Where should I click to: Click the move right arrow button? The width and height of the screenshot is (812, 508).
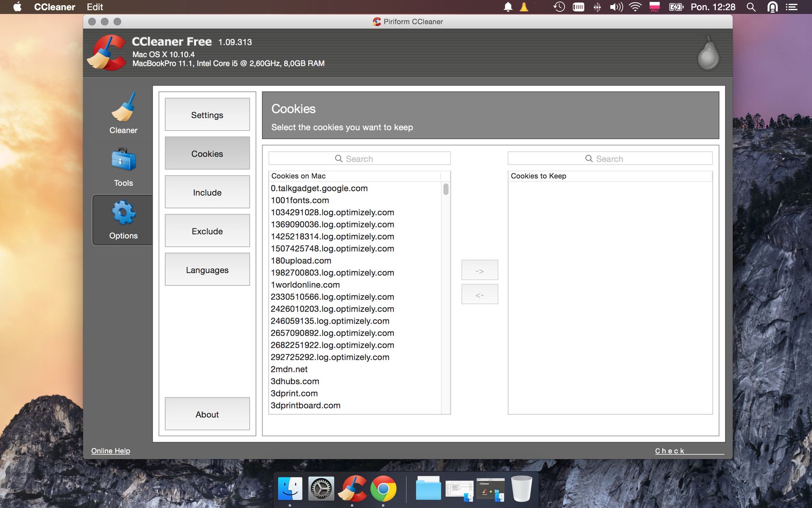point(480,270)
